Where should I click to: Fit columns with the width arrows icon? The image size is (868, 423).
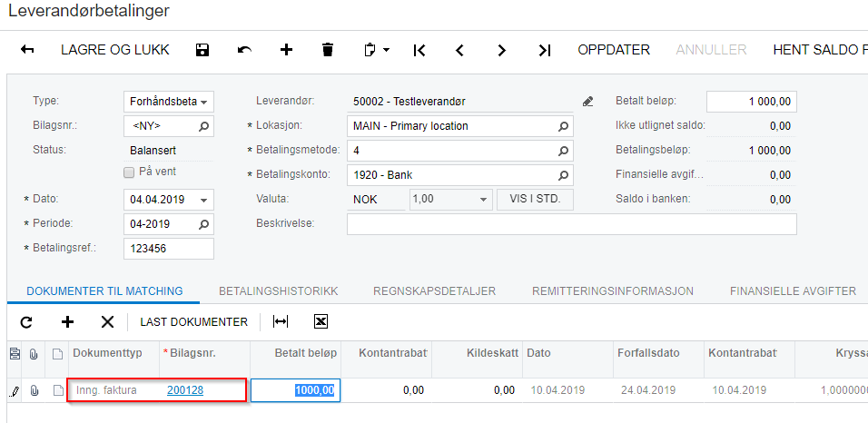281,321
